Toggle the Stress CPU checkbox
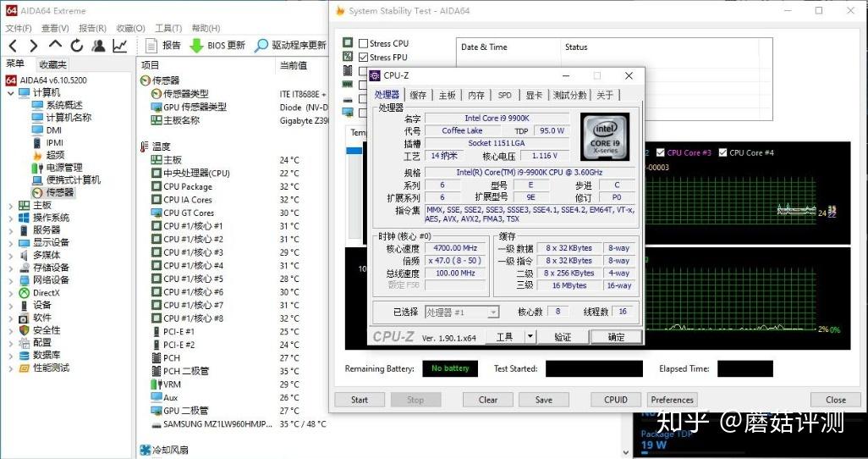Screen dimensions: 868x459 [x=363, y=43]
